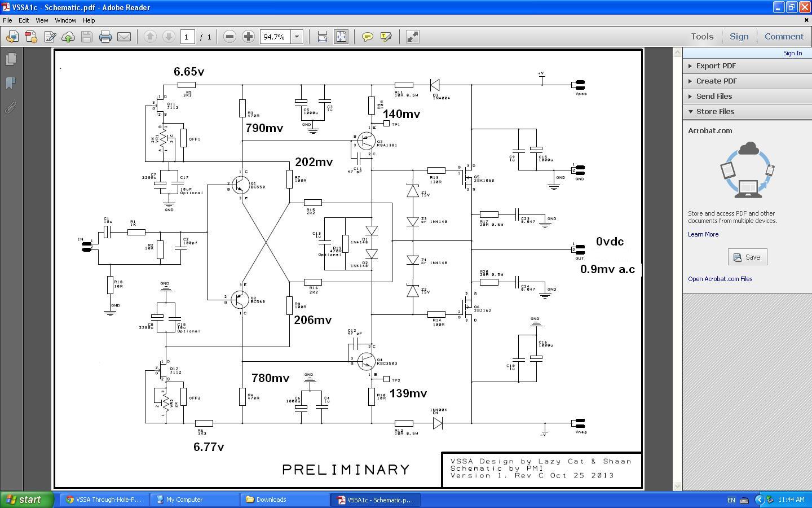Click the system tray clock 11:44 AM
Image resolution: width=812 pixels, height=508 pixels.
click(791, 500)
